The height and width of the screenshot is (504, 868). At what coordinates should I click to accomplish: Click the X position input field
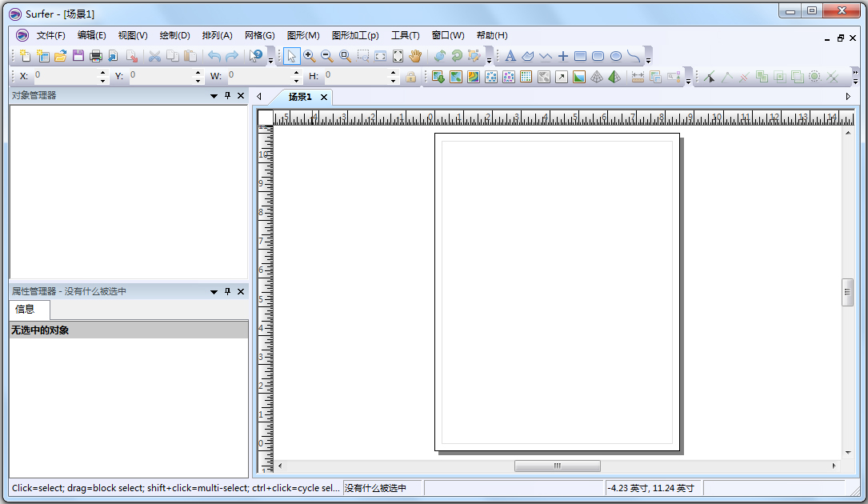66,77
